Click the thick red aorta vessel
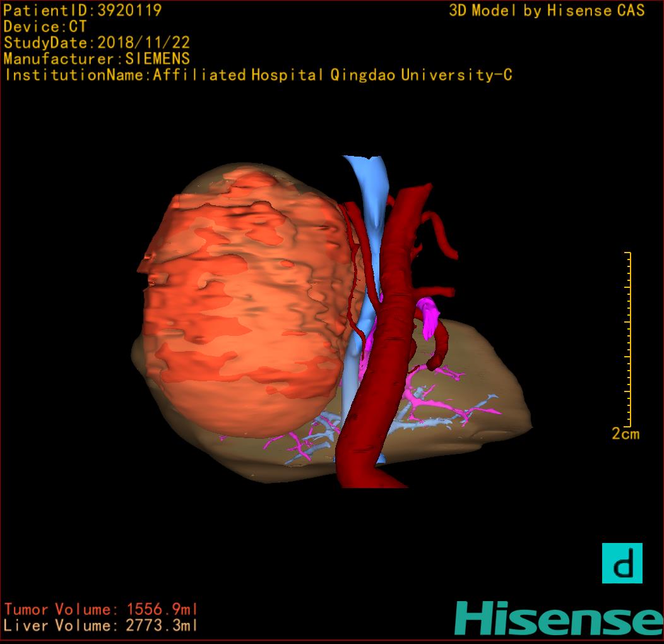The height and width of the screenshot is (644, 664). [x=390, y=328]
